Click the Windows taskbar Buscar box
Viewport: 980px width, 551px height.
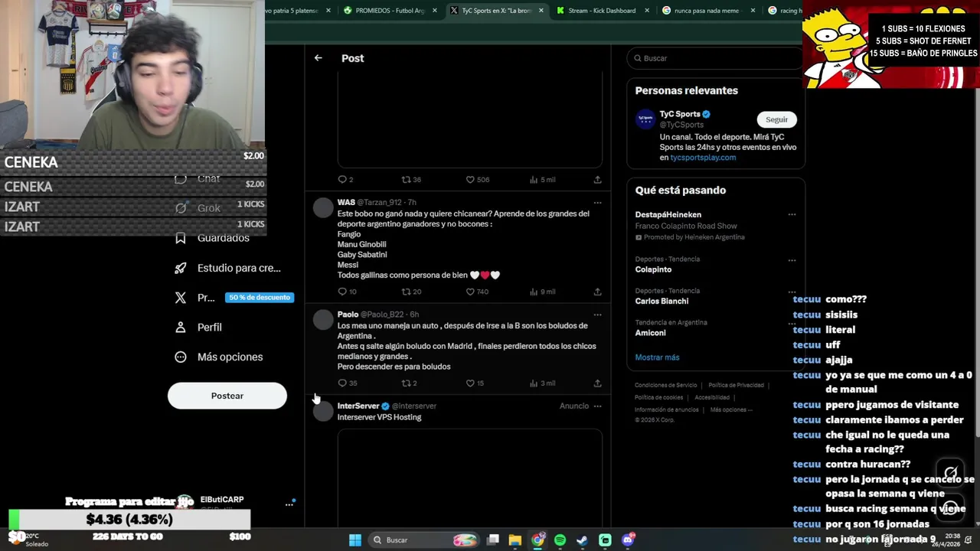[x=423, y=540]
